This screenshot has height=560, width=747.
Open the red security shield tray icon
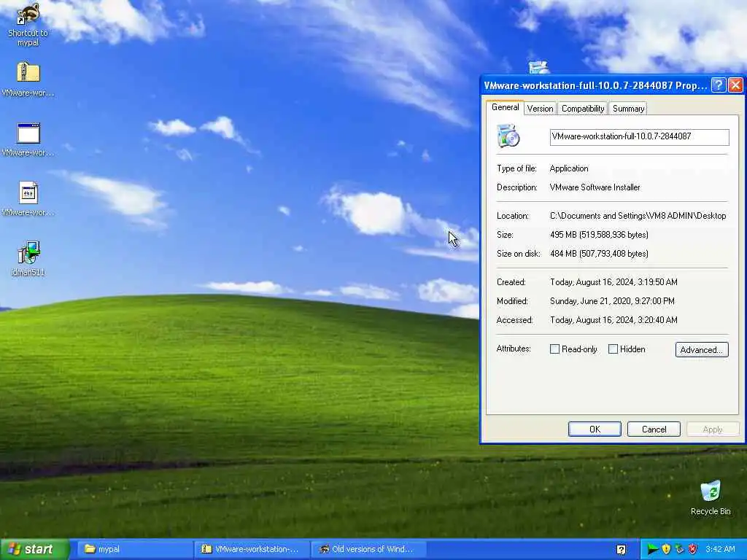(x=693, y=549)
